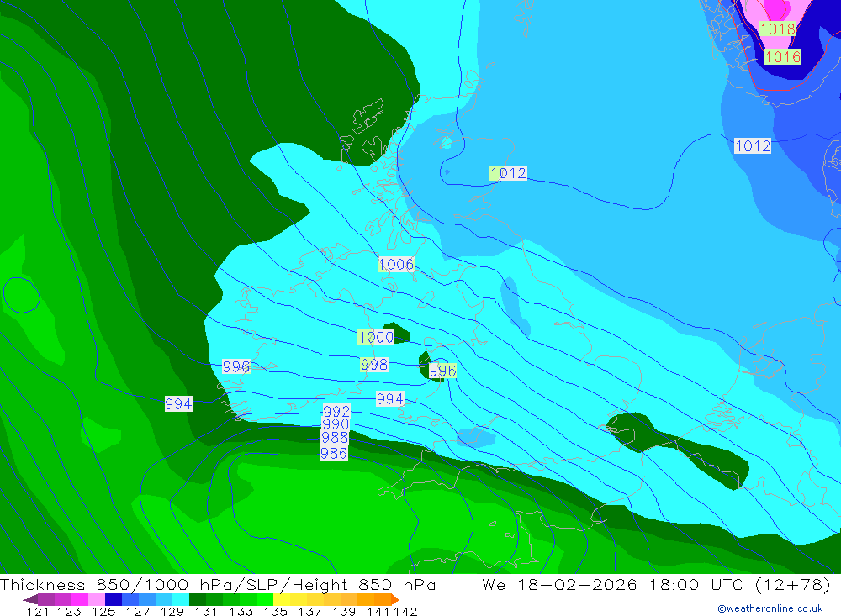Click the legend value 129

click(172, 612)
